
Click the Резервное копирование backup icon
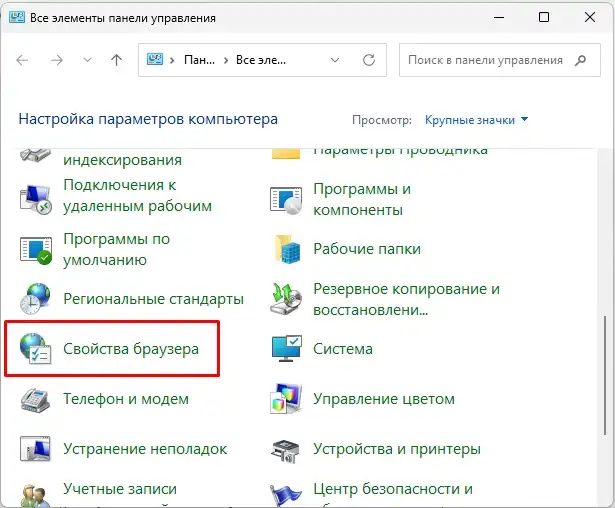click(286, 299)
